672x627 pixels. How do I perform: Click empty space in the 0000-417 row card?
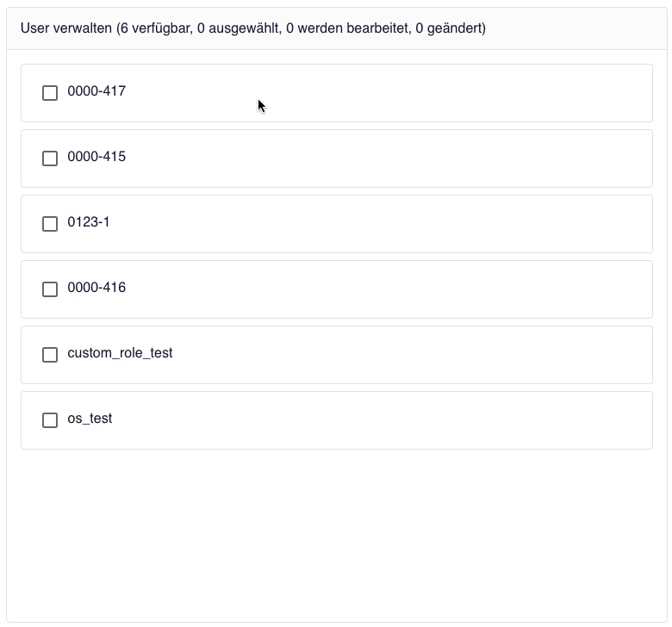pos(431,93)
